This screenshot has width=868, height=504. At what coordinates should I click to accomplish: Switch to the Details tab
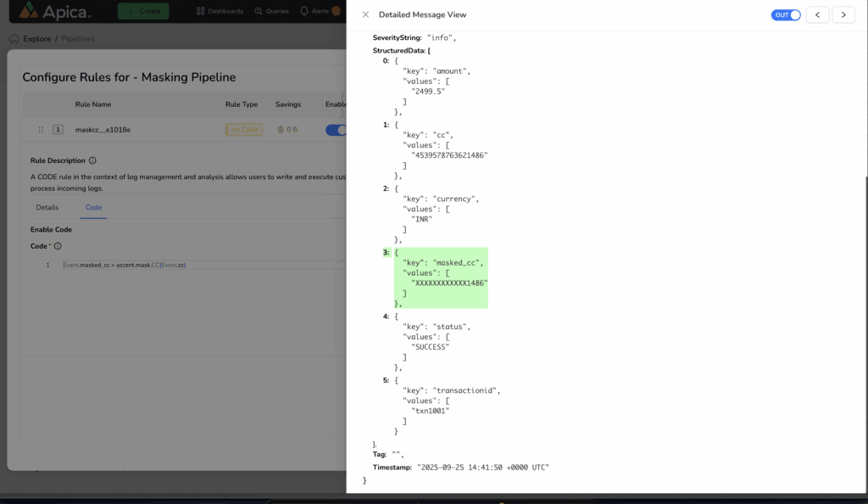(x=47, y=207)
